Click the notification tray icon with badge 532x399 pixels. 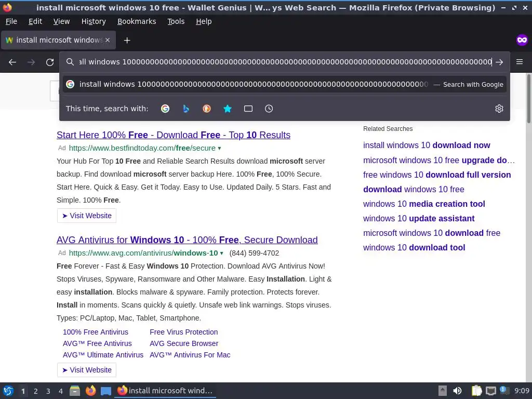tap(504, 391)
